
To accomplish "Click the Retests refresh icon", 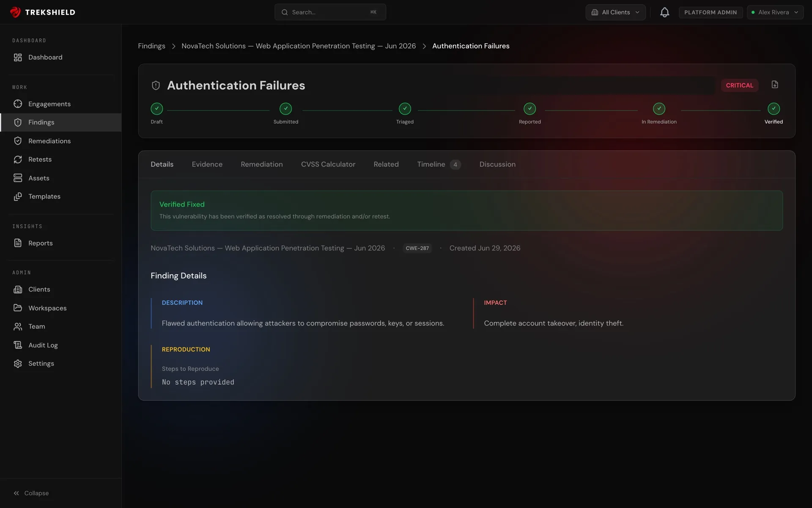I will pos(18,159).
